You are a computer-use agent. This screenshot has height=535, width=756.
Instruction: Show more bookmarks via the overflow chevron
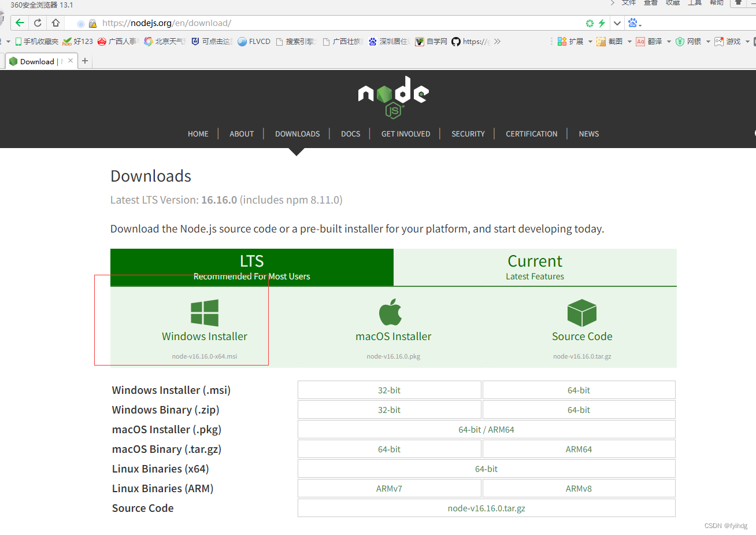497,42
